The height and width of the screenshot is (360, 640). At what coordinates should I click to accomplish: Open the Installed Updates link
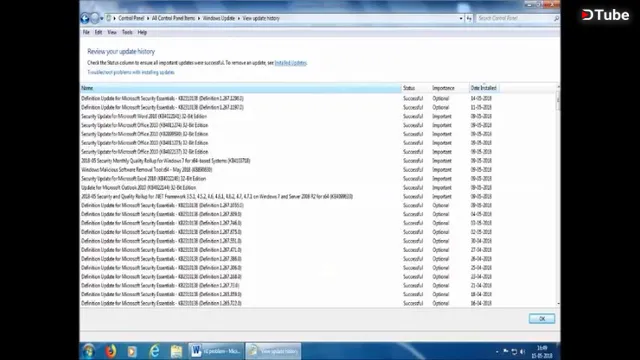click(x=291, y=63)
